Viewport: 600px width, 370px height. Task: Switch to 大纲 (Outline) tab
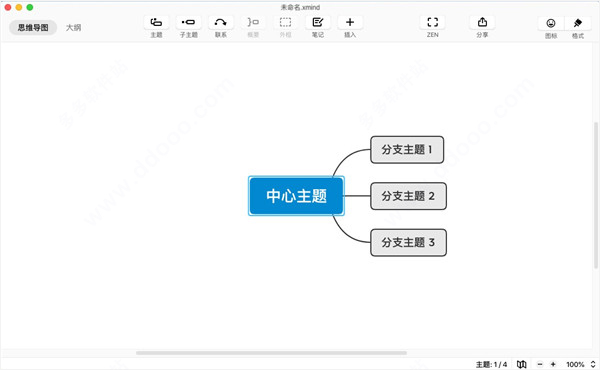pos(73,28)
